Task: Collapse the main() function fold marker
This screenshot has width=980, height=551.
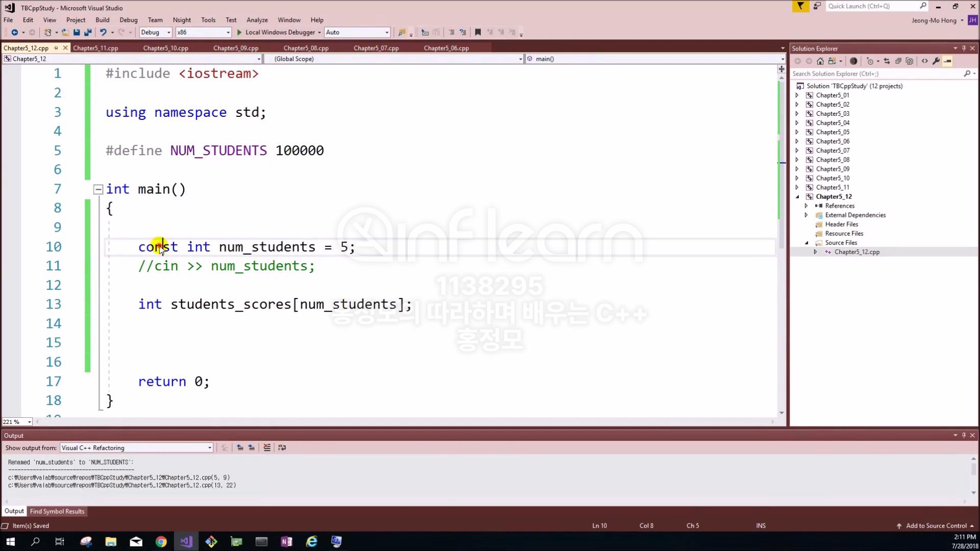Action: pos(98,189)
